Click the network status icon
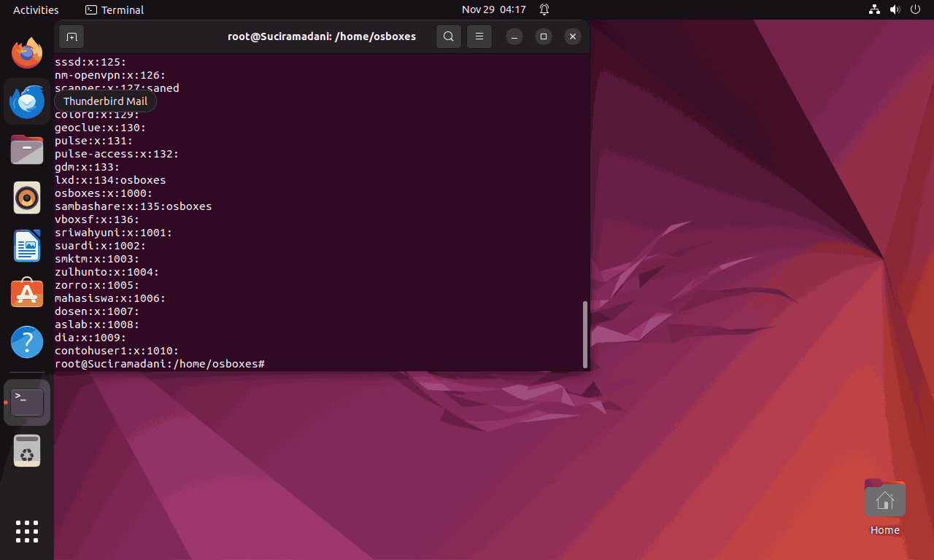The image size is (934, 560). (x=874, y=9)
